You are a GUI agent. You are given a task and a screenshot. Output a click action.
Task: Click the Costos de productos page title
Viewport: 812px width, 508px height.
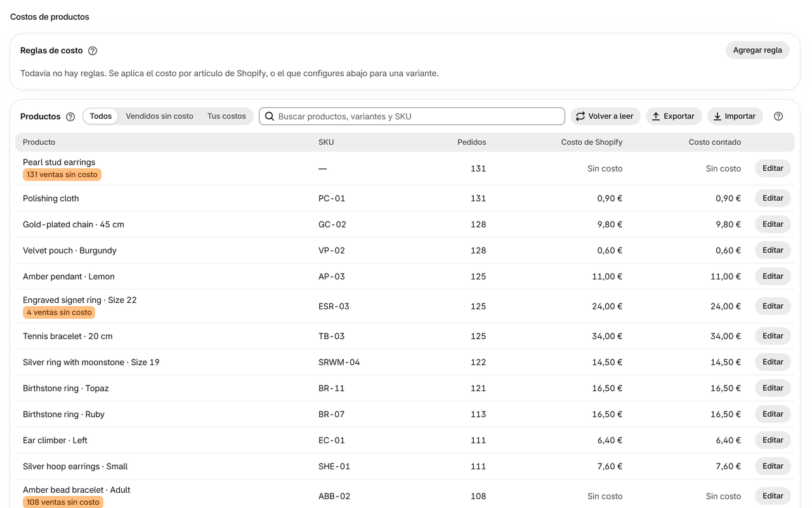click(x=49, y=17)
